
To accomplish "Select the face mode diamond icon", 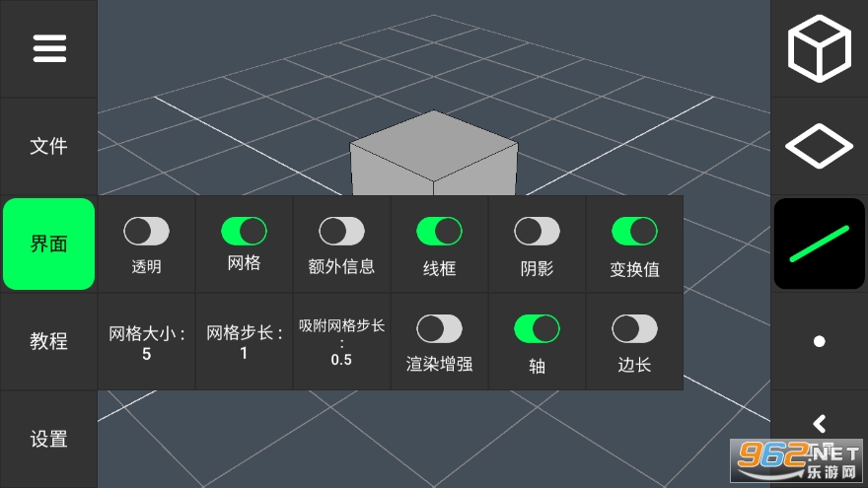I will coord(820,146).
